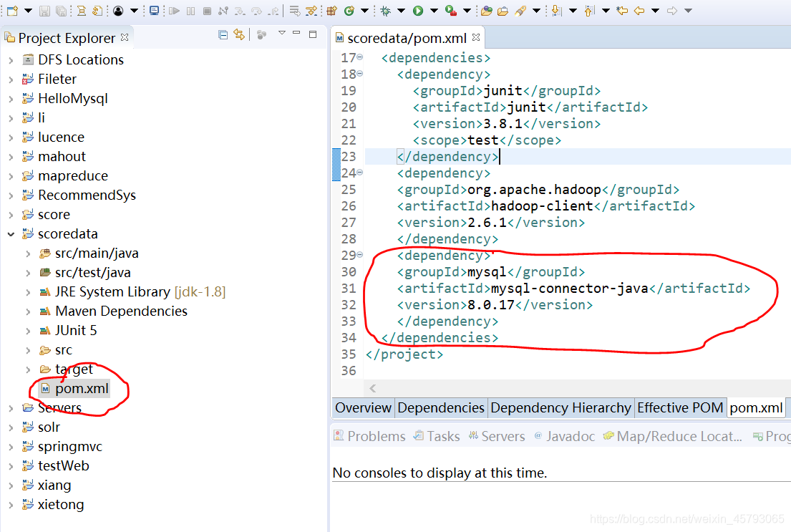Image resolution: width=791 pixels, height=532 pixels.
Task: Click the Search flashlight icon
Action: tap(520, 11)
